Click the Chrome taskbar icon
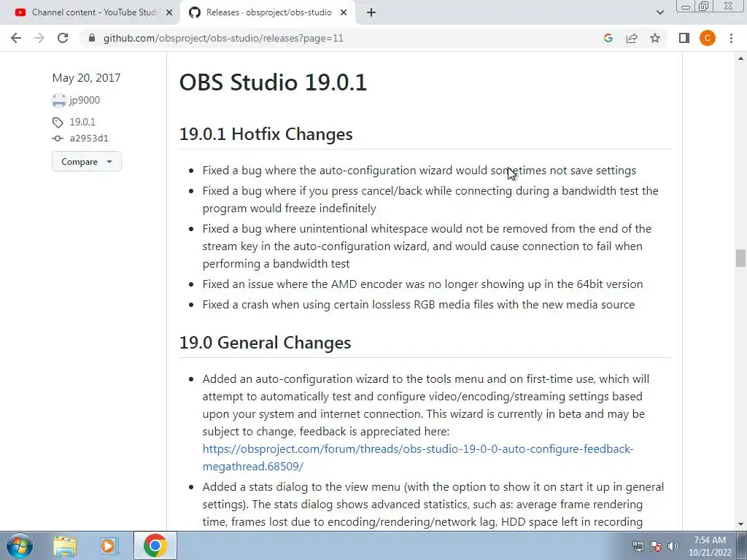 [155, 545]
